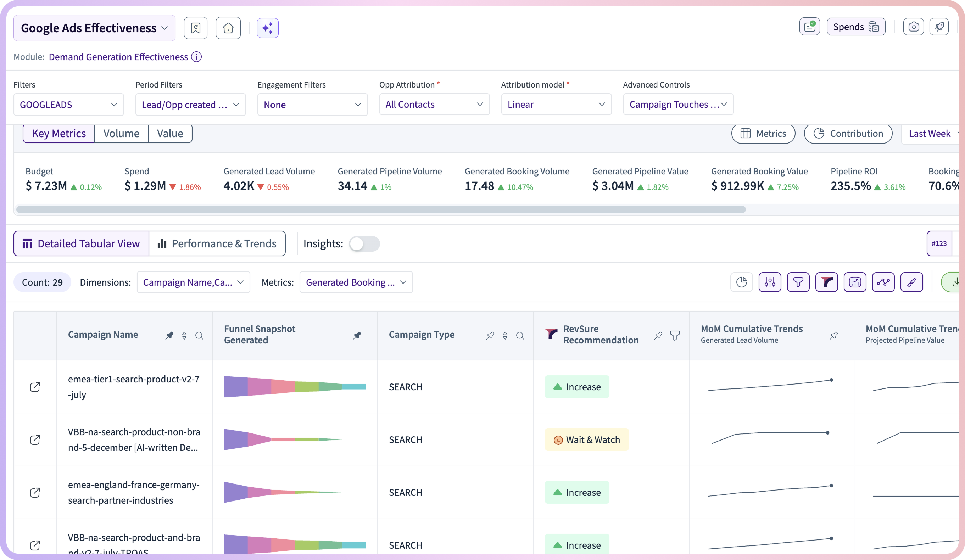Click the Metrics button
Image resolution: width=965 pixels, height=560 pixels.
pos(763,133)
